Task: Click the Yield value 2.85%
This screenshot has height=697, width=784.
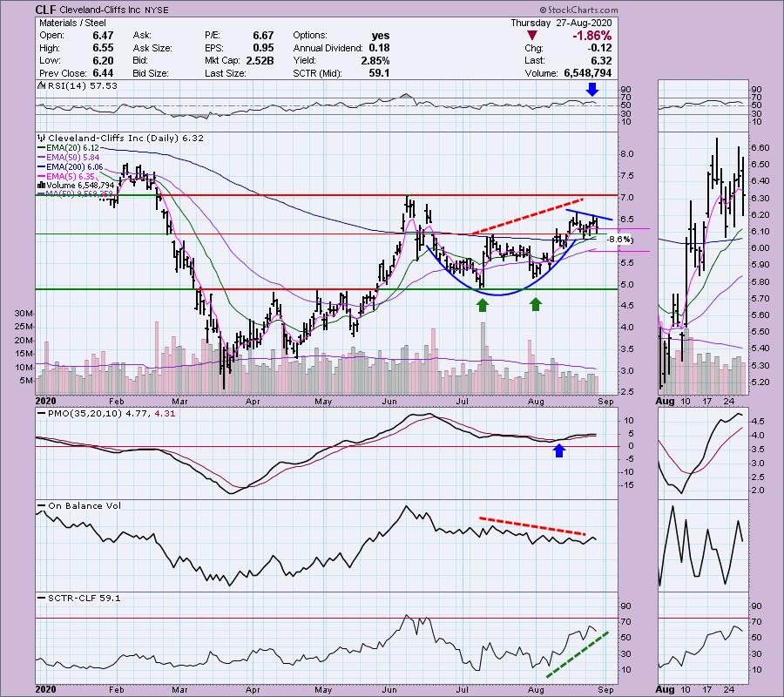Action: click(375, 60)
